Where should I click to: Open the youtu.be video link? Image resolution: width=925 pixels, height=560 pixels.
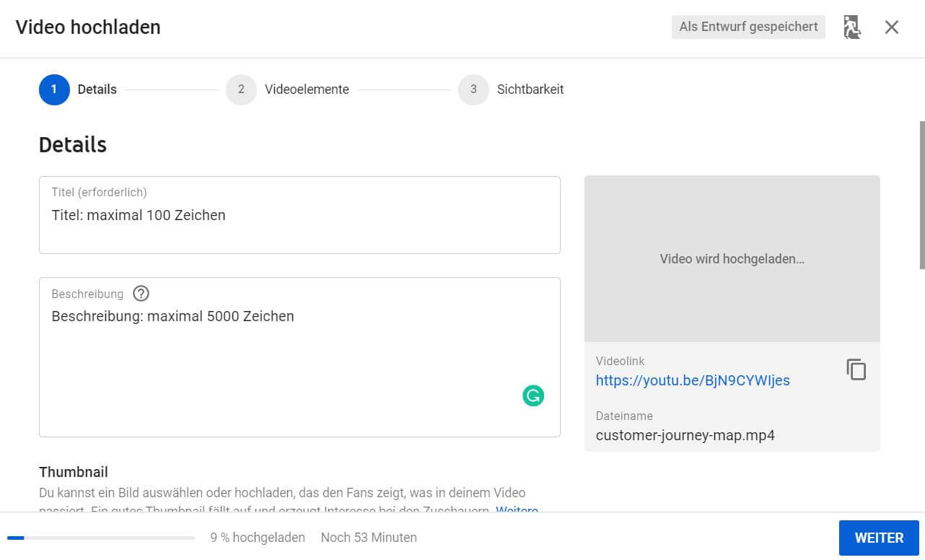coord(693,380)
